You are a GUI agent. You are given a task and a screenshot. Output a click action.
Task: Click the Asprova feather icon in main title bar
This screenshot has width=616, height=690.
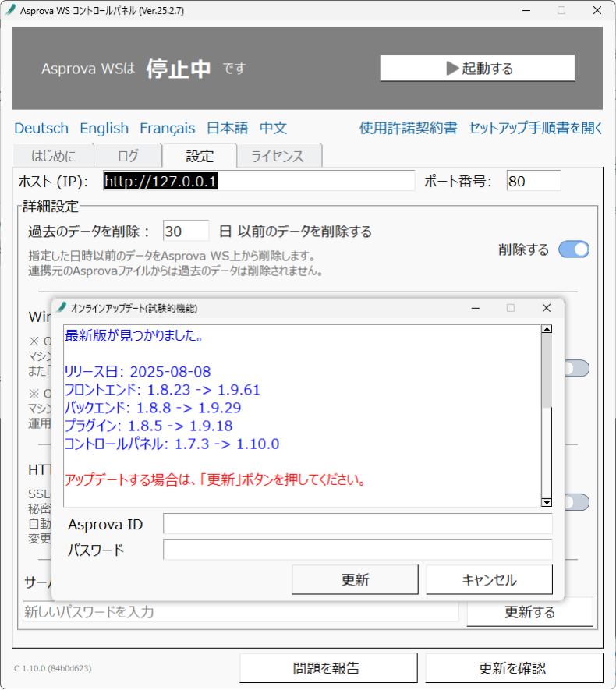point(11,10)
